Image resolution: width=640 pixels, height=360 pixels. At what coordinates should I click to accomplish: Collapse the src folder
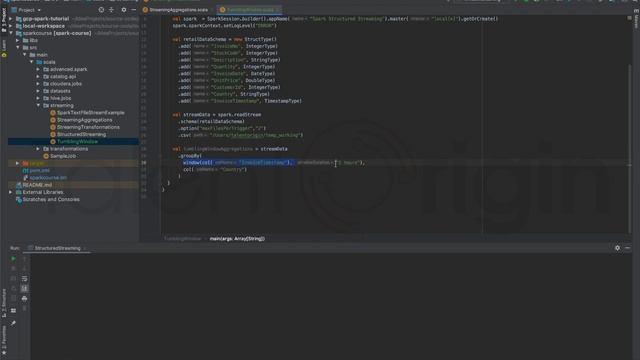18,47
